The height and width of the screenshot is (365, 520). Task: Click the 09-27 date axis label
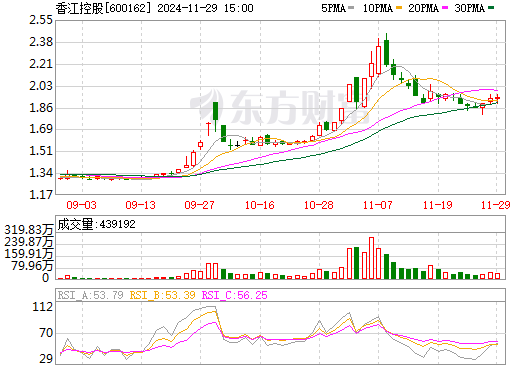(x=199, y=205)
